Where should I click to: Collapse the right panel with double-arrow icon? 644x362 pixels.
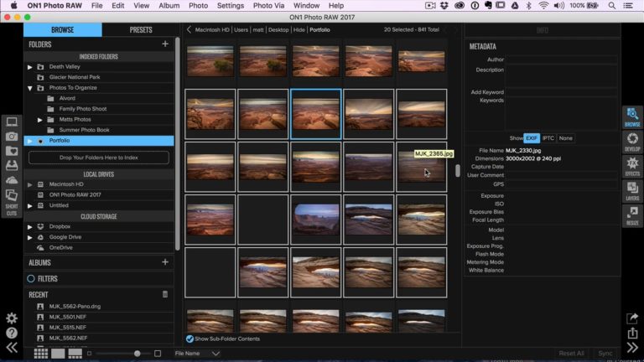632,348
